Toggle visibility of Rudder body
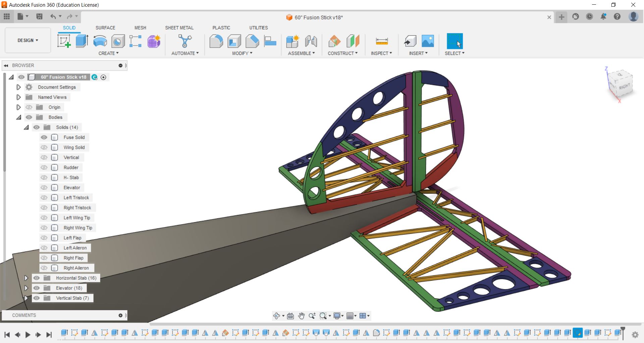 (44, 167)
